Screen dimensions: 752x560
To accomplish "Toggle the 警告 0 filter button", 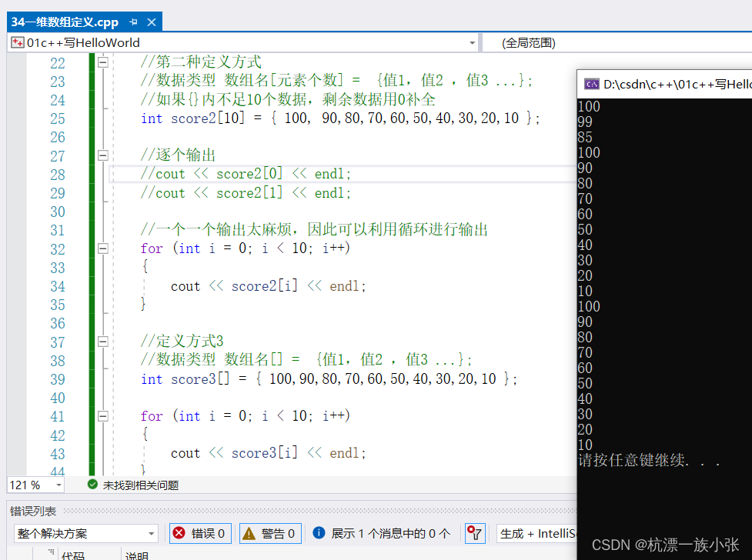I will [270, 534].
